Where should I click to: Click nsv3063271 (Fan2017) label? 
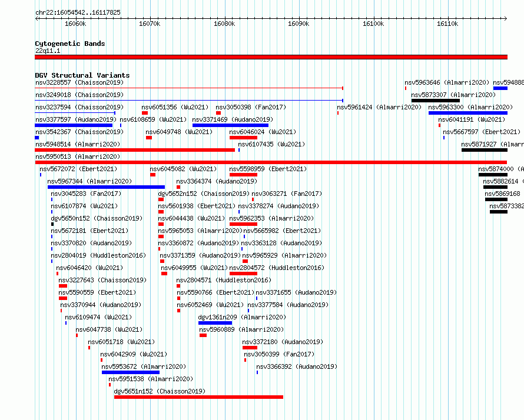coord(287,194)
